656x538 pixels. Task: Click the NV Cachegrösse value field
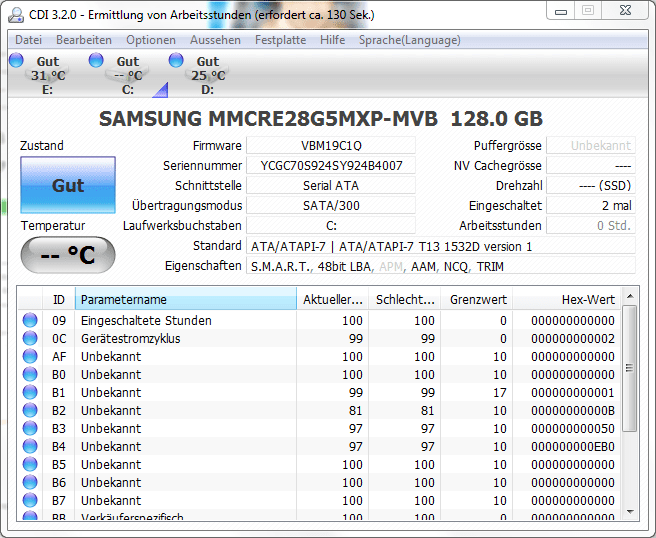coord(591,166)
